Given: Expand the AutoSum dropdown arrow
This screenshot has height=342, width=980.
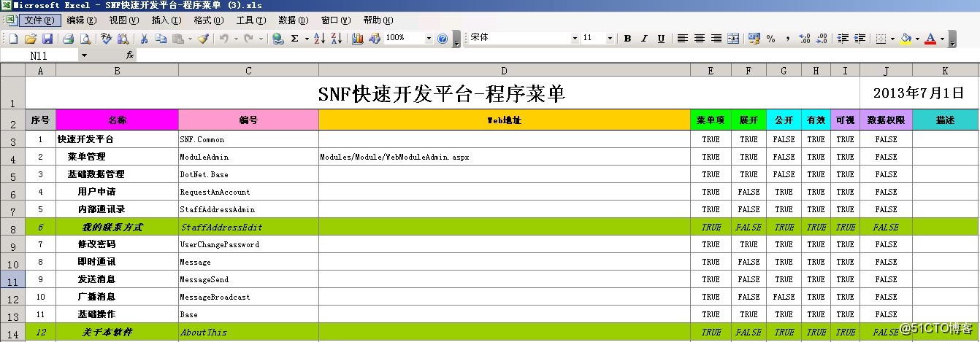Looking at the screenshot, I should coord(306,39).
